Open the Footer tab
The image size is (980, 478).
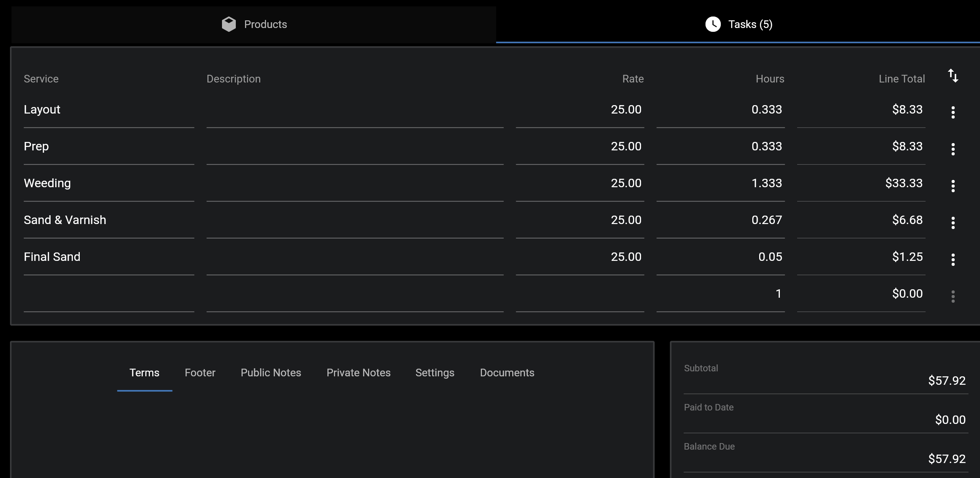[200, 373]
